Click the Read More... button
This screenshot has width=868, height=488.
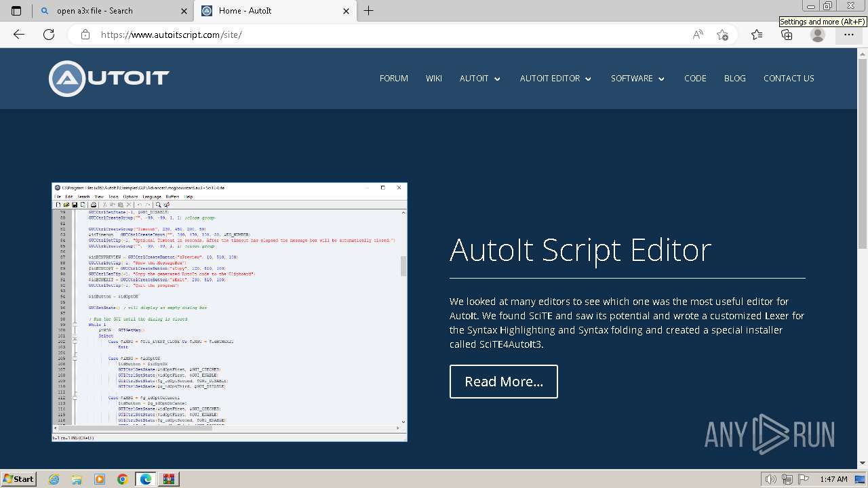click(504, 382)
